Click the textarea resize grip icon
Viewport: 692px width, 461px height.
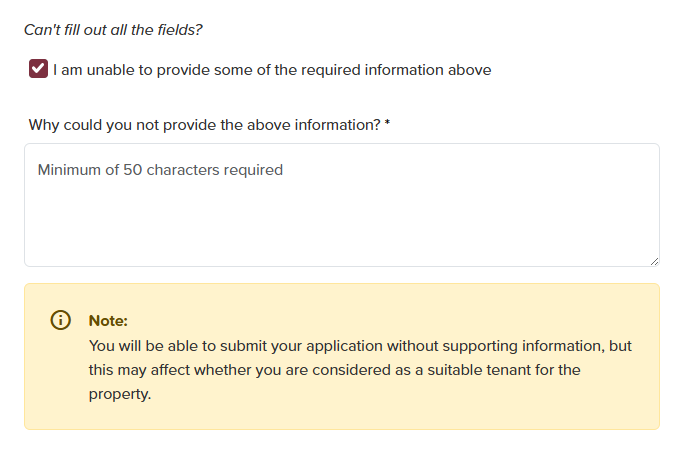654,261
